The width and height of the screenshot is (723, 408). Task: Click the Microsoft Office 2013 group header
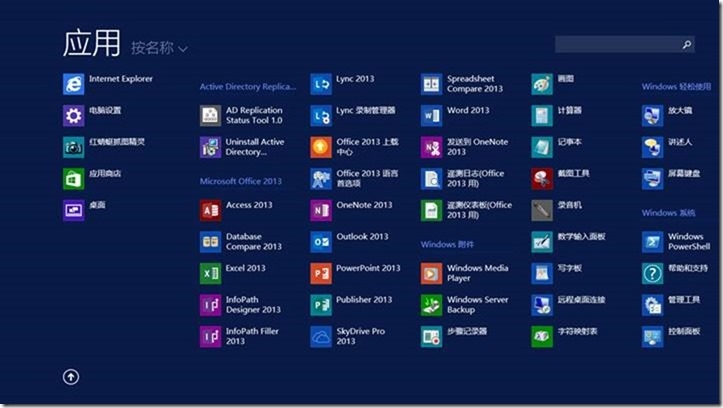[x=241, y=181]
